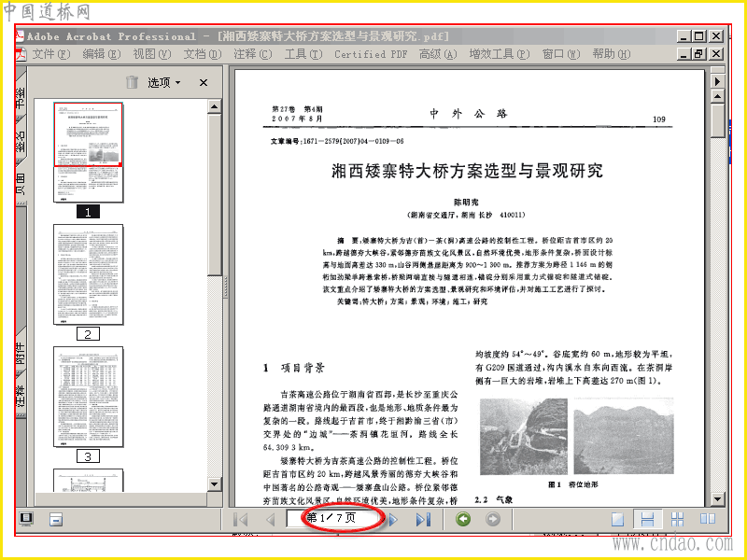Viewport: 747px width, 560px height.
Task: Select continuous facing pages layout
Action: coord(678,519)
